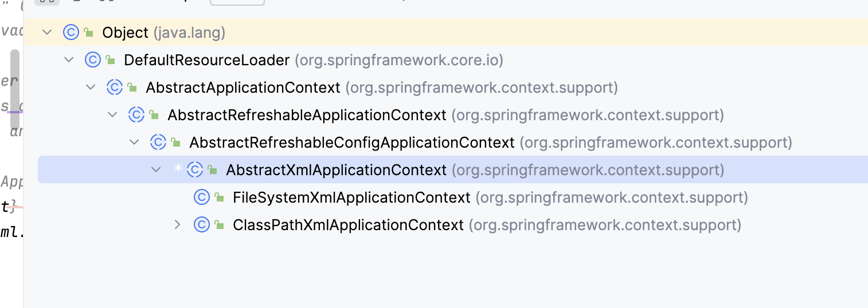Click the FileSystemXmlApplicationContext class icon
Image resolution: width=868 pixels, height=308 pixels.
(x=201, y=198)
